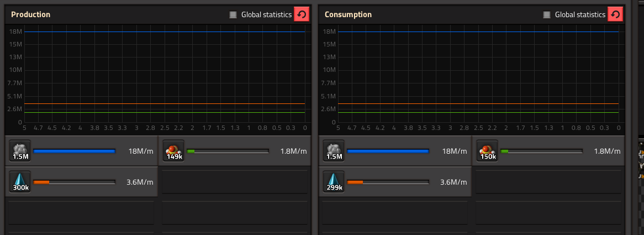Viewport: 644px width, 235px height.
Task: Enable Global statistics checkbox in Consumption
Action: tap(547, 15)
